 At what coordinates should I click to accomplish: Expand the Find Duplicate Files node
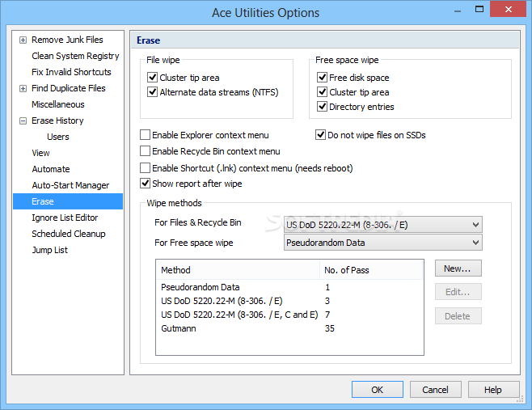23,89
